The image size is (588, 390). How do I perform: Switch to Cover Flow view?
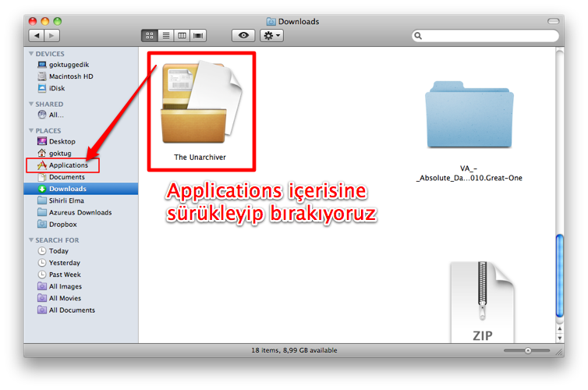(x=198, y=36)
